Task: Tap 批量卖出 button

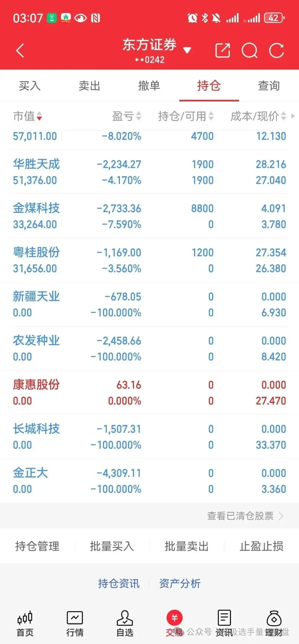Action: click(x=187, y=546)
